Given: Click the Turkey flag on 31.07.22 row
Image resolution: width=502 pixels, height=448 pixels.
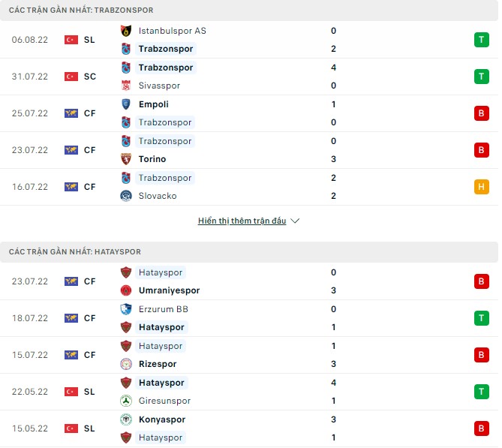Looking at the screenshot, I should click(71, 77).
